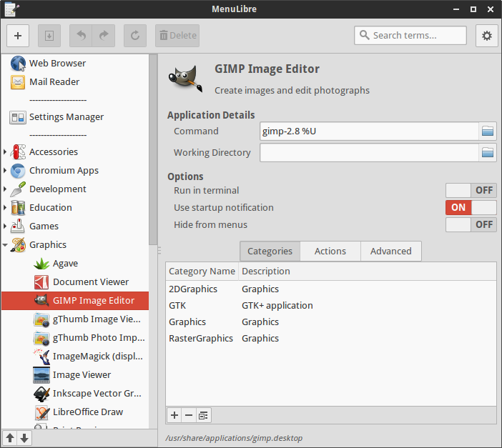Click the clear categories list icon
Viewport: 502px width, 448px height.
coord(203,415)
